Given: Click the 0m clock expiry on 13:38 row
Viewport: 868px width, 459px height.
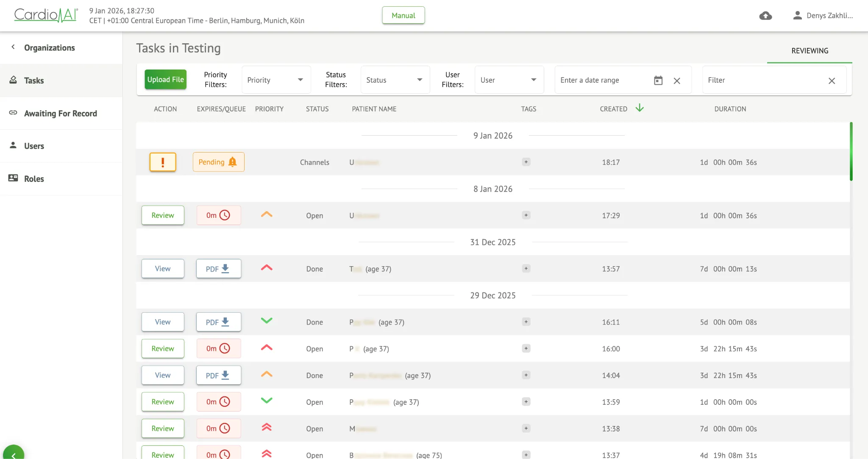Looking at the screenshot, I should (219, 428).
